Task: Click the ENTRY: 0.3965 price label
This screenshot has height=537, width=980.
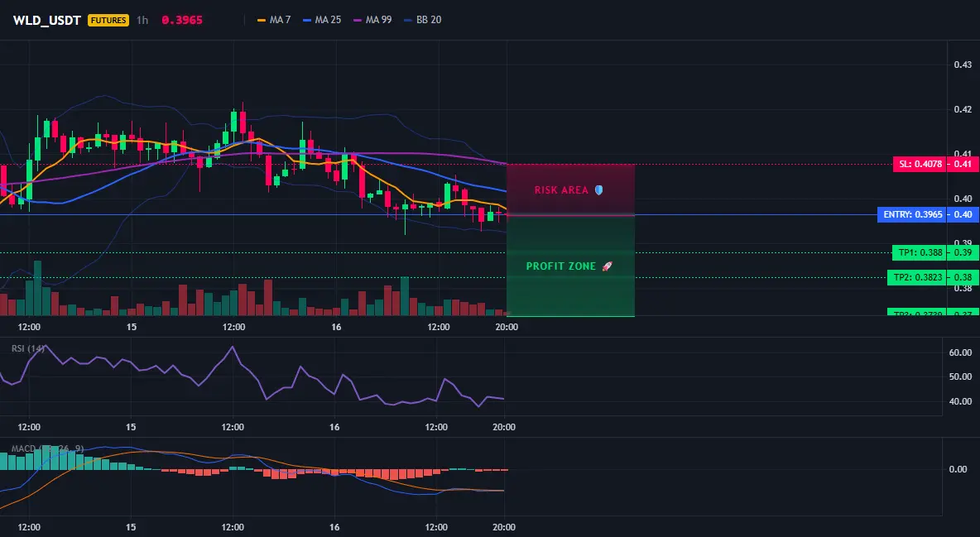Action: [x=911, y=214]
